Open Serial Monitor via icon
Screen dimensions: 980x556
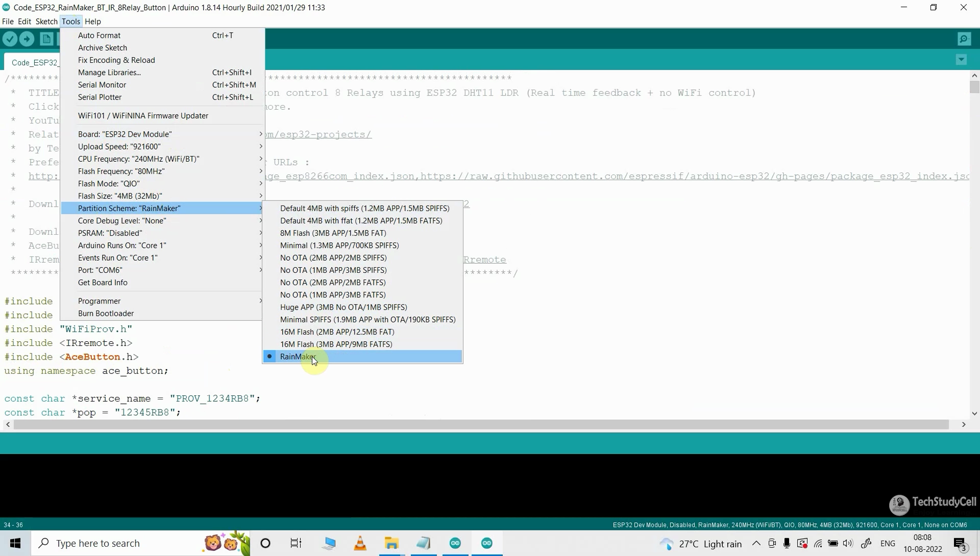[x=965, y=38]
